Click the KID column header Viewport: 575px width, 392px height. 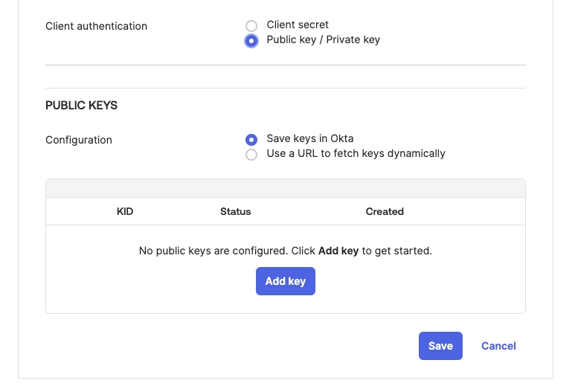click(x=125, y=211)
